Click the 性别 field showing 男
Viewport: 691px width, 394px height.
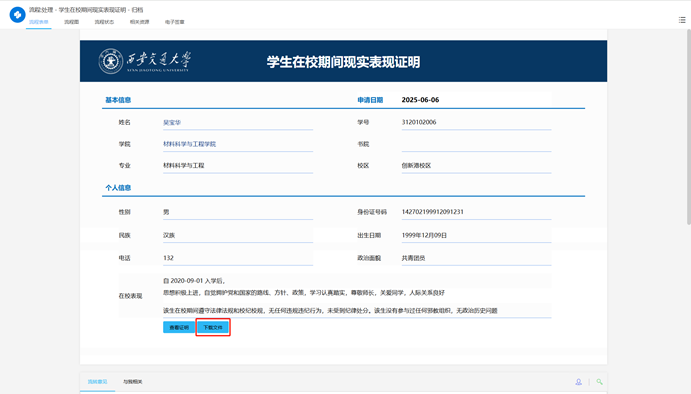[238, 212]
